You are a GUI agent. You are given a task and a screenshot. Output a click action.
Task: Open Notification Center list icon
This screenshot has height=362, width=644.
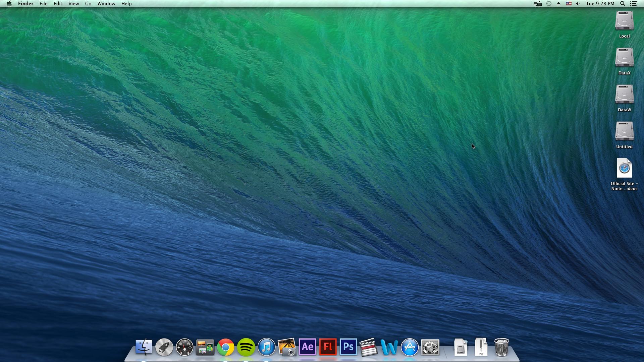click(634, 4)
